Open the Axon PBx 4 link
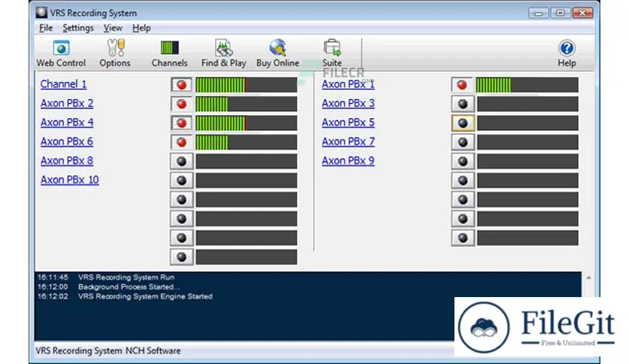 [x=67, y=123]
